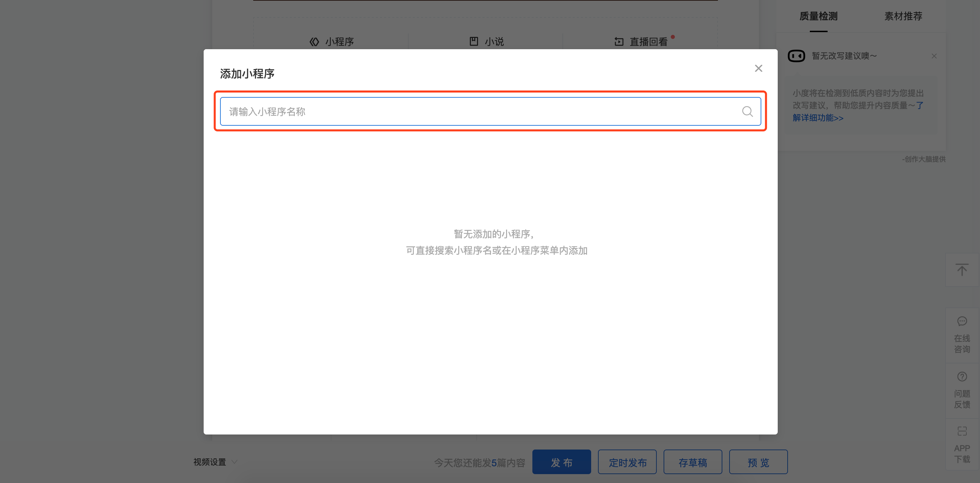The height and width of the screenshot is (483, 980).
Task: Open the 了解详细功能 link
Action: point(818,118)
